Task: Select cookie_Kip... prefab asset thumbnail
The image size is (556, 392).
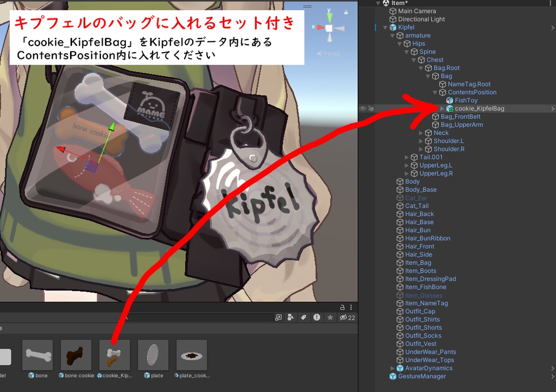Action: click(x=115, y=355)
